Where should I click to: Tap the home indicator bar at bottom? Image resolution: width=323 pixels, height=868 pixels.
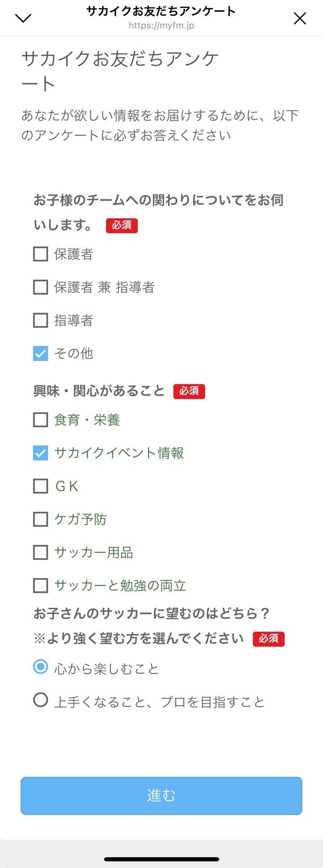coord(161,860)
